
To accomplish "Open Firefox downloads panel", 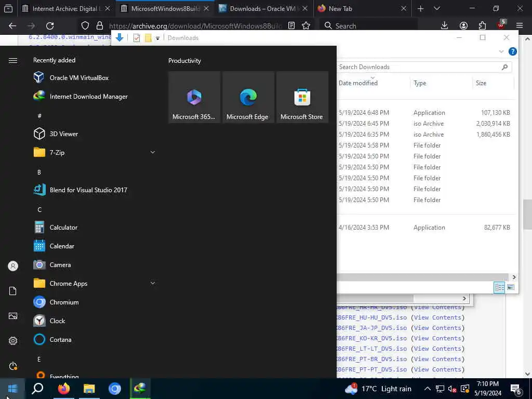I will [445, 26].
